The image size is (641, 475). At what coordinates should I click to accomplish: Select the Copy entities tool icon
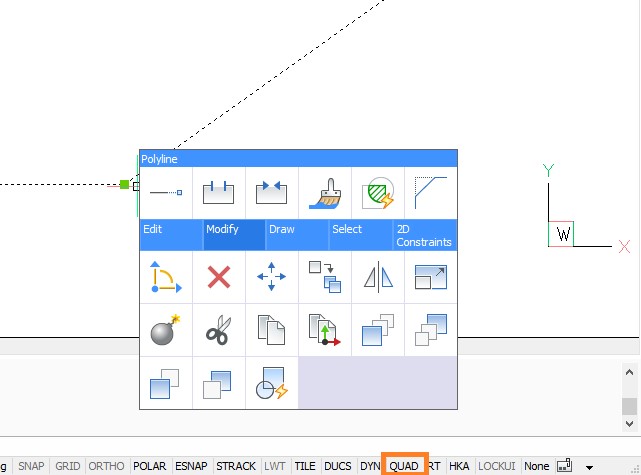point(325,277)
